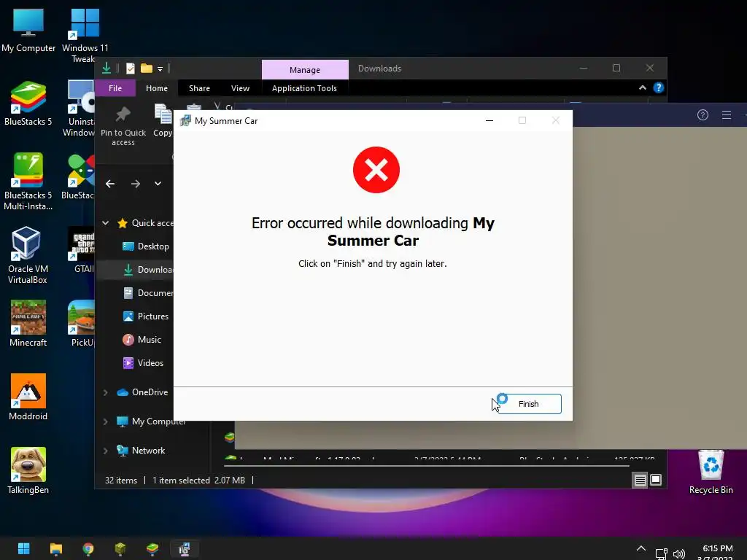Open the Share ribbon tab
This screenshot has width=747, height=560.
click(x=199, y=88)
